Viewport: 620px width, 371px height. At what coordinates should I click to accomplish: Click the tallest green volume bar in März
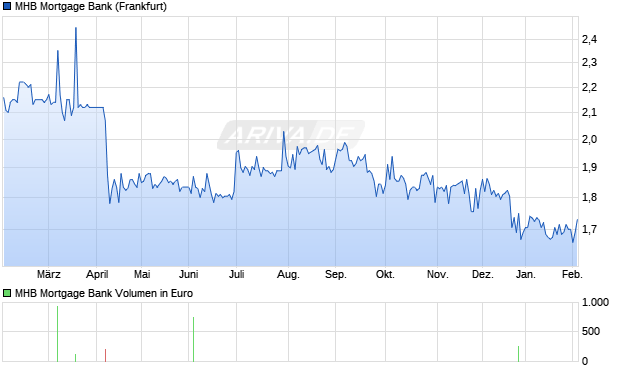click(57, 334)
